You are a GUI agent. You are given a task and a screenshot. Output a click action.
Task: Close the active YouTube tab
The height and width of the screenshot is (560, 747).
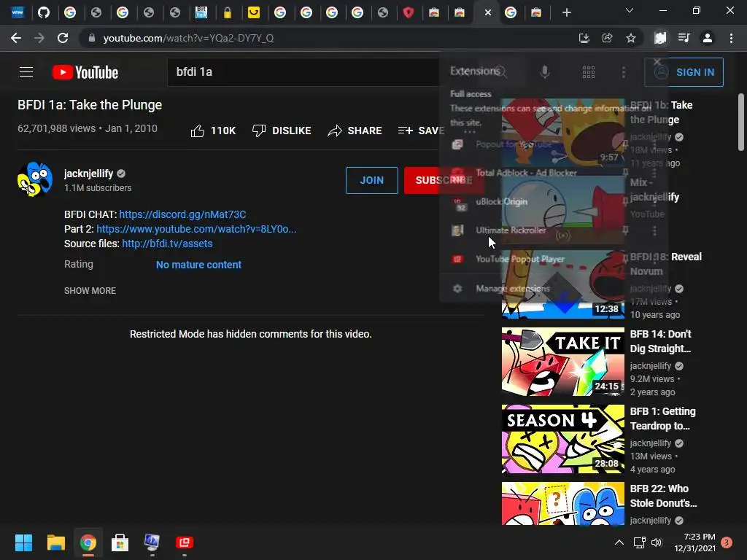pyautogui.click(x=488, y=13)
